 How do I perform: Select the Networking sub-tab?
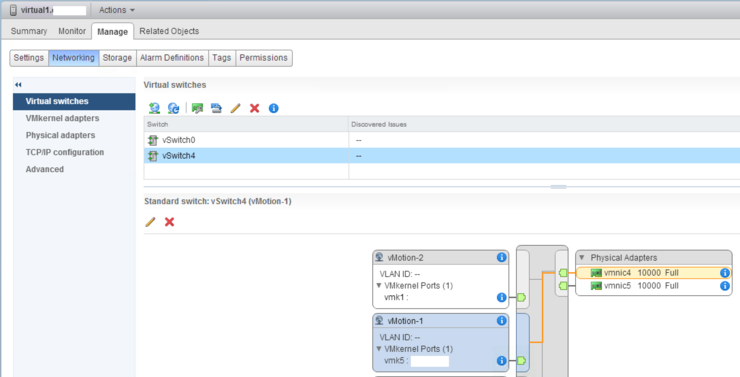(x=73, y=58)
